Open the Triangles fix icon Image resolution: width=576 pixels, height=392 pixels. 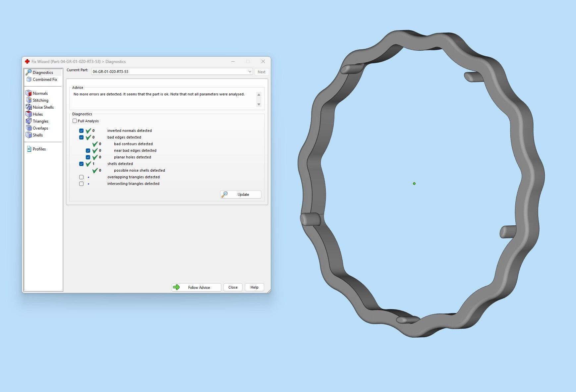click(x=29, y=121)
